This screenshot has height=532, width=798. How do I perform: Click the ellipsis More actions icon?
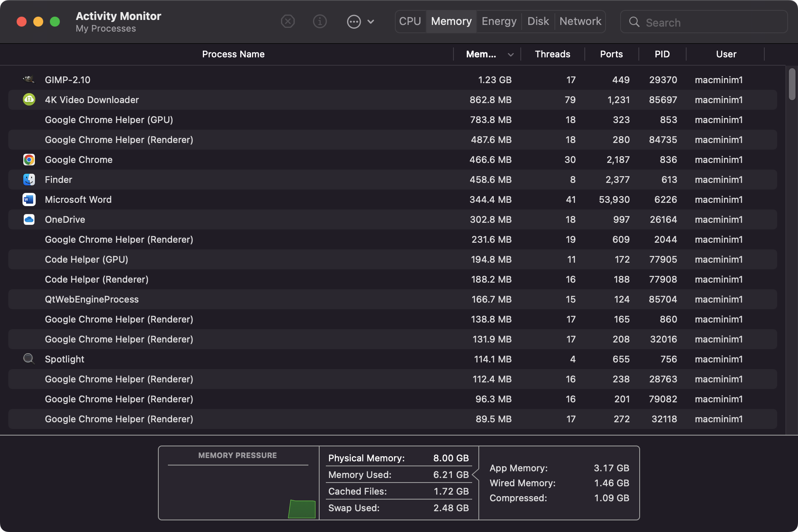click(354, 22)
